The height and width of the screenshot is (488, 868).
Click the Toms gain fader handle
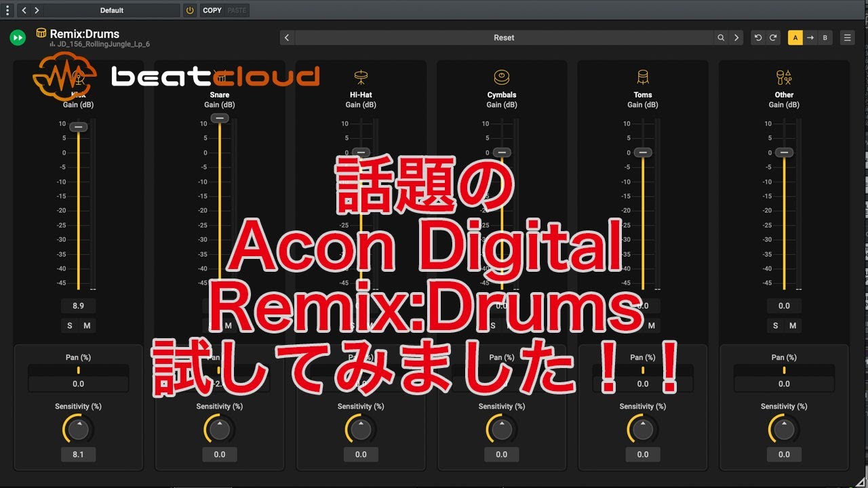pyautogui.click(x=643, y=152)
